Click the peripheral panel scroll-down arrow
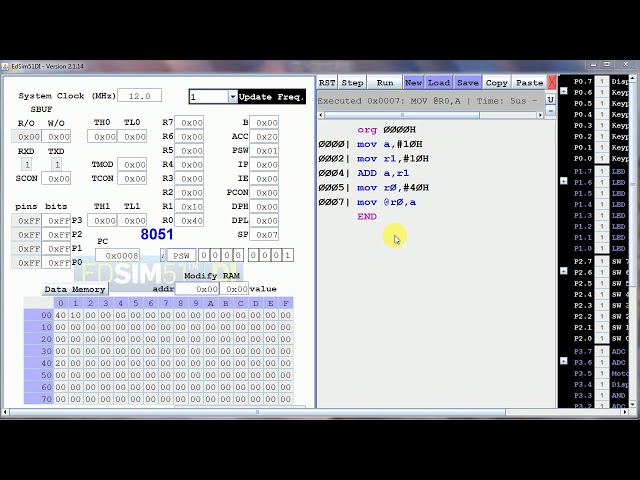The image size is (640, 480). point(633,404)
